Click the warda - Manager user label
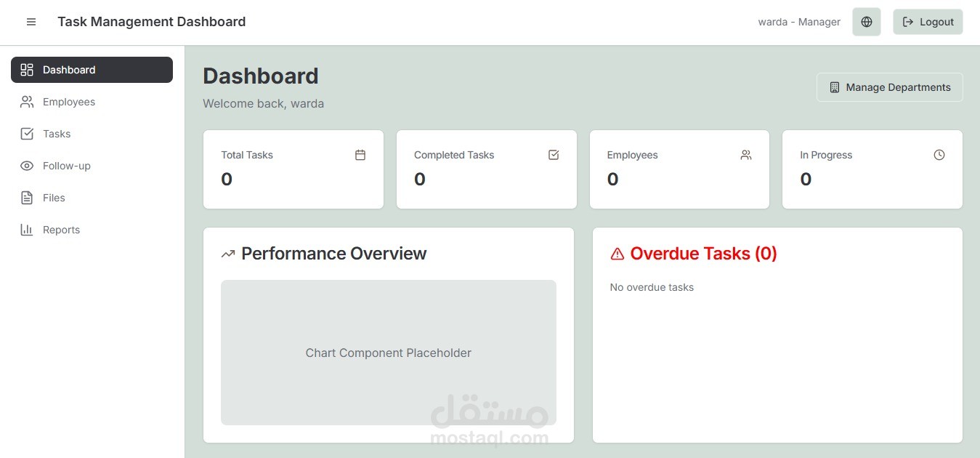The width and height of the screenshot is (980, 458). click(798, 22)
